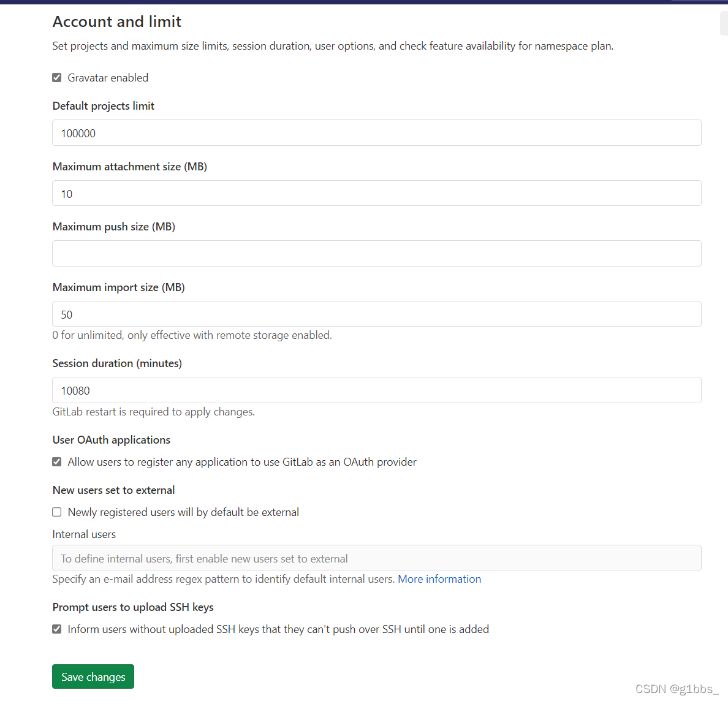Click the Save changes button
This screenshot has width=728, height=701.
coord(93,676)
